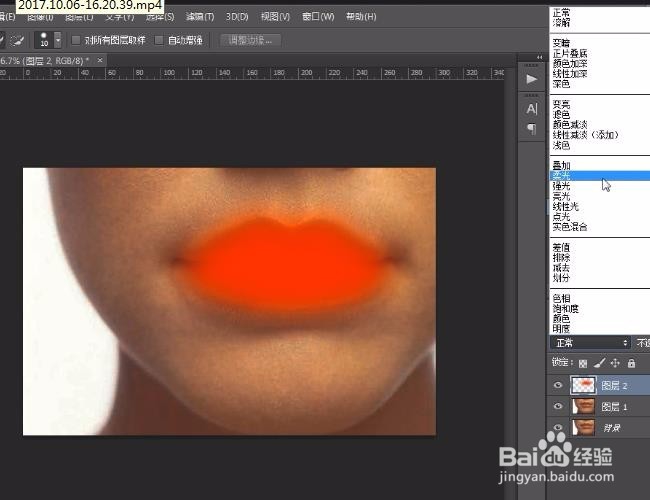Toggle lock transparent pixels icon
650x500 pixels.
click(583, 364)
